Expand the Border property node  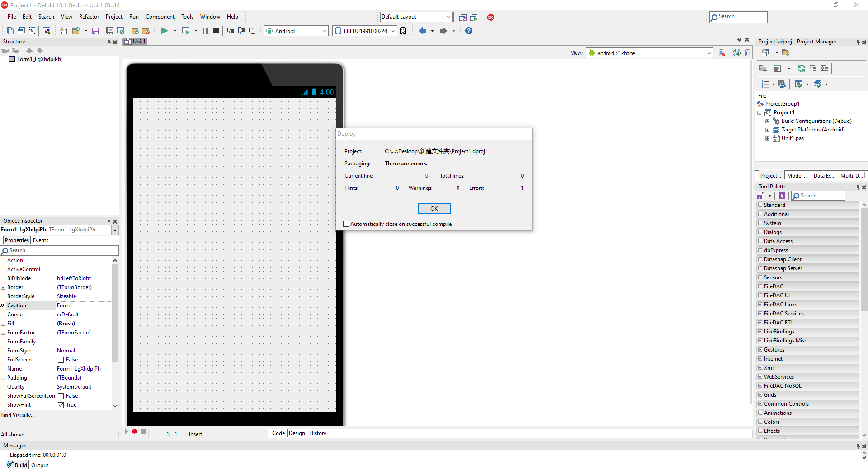tap(3, 287)
